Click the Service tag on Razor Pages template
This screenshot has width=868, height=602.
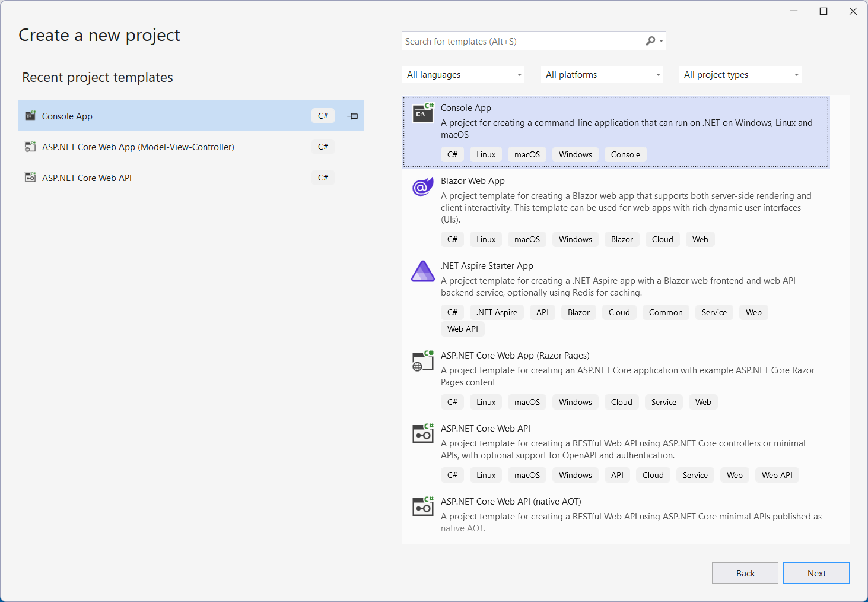point(663,402)
